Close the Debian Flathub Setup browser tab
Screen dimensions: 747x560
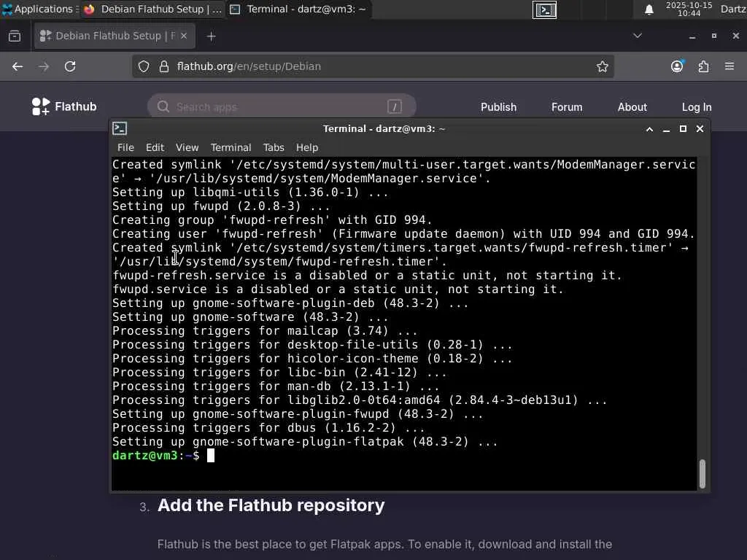point(184,36)
